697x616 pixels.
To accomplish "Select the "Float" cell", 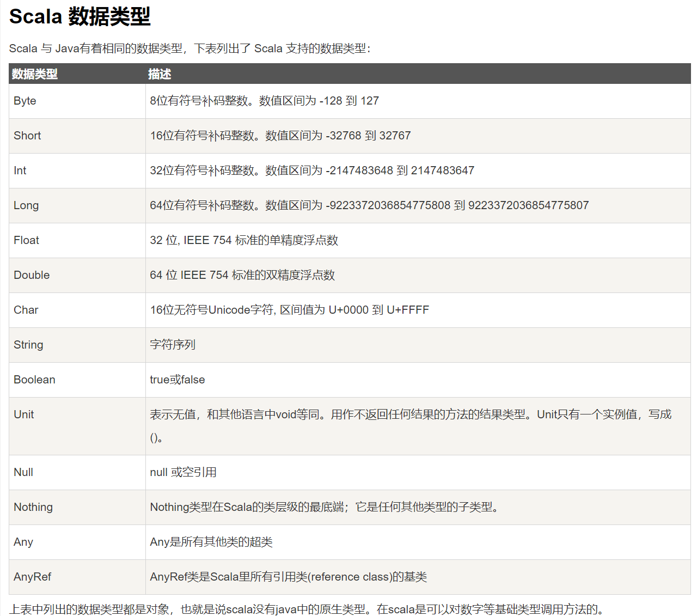I will click(x=77, y=240).
